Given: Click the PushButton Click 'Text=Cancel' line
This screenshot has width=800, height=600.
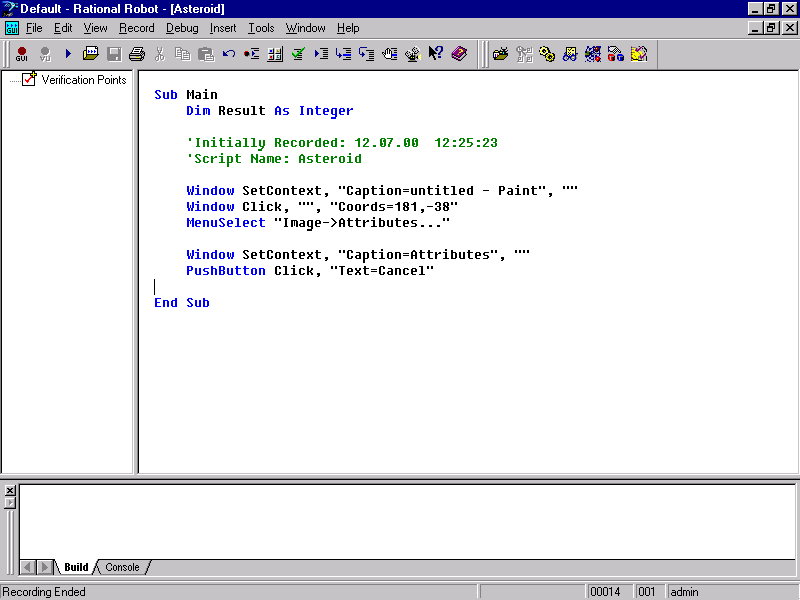Looking at the screenshot, I should [310, 271].
